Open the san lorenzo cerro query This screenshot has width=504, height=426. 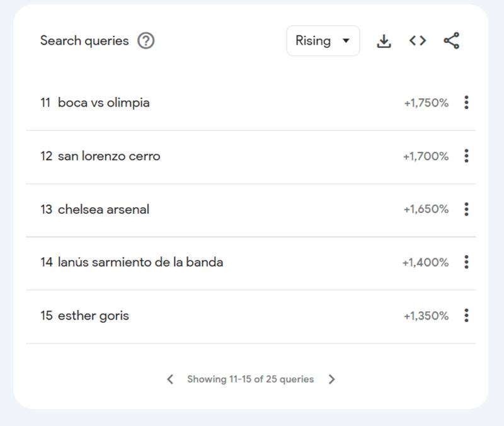click(x=108, y=156)
